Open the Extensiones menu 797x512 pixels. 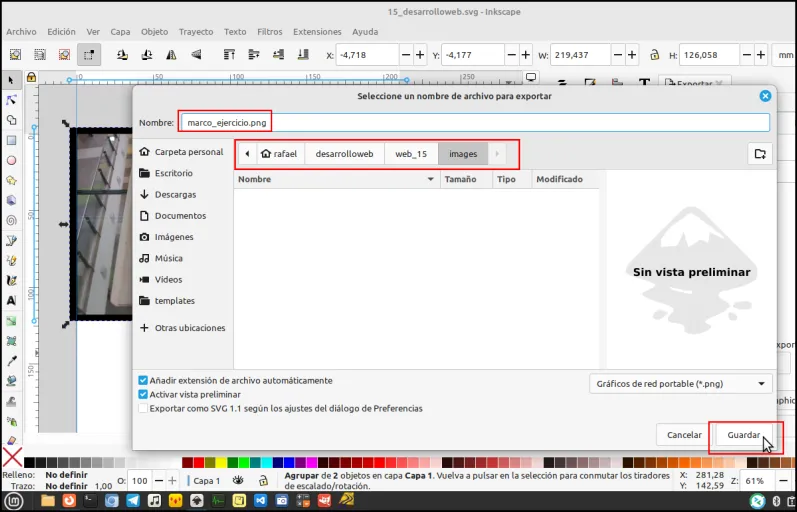point(317,32)
